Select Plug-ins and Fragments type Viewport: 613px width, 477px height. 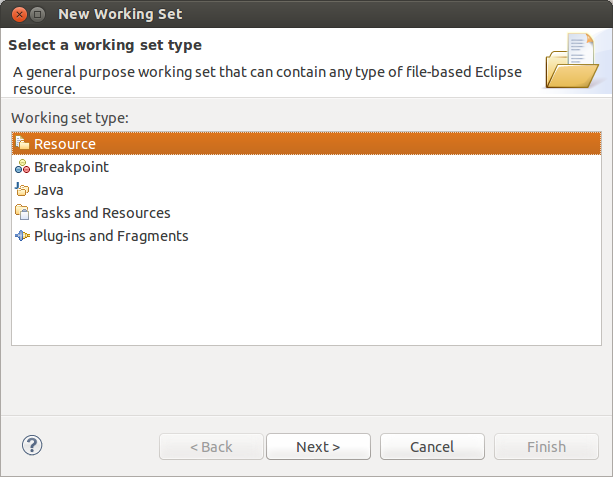pos(306,236)
